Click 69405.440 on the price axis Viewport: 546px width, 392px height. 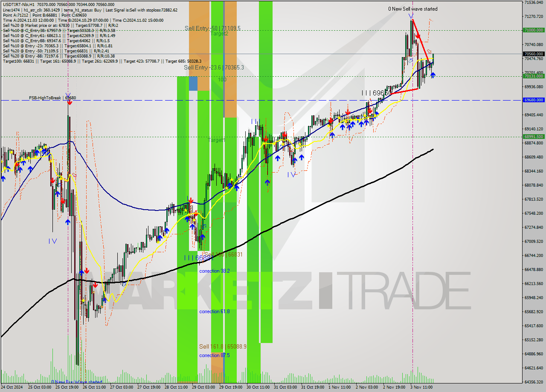pyautogui.click(x=534, y=115)
